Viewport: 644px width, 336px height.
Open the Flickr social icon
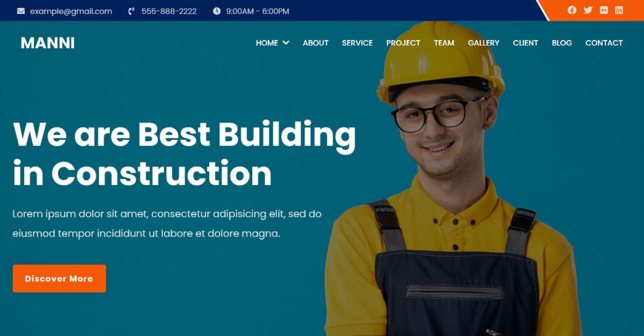coord(604,10)
